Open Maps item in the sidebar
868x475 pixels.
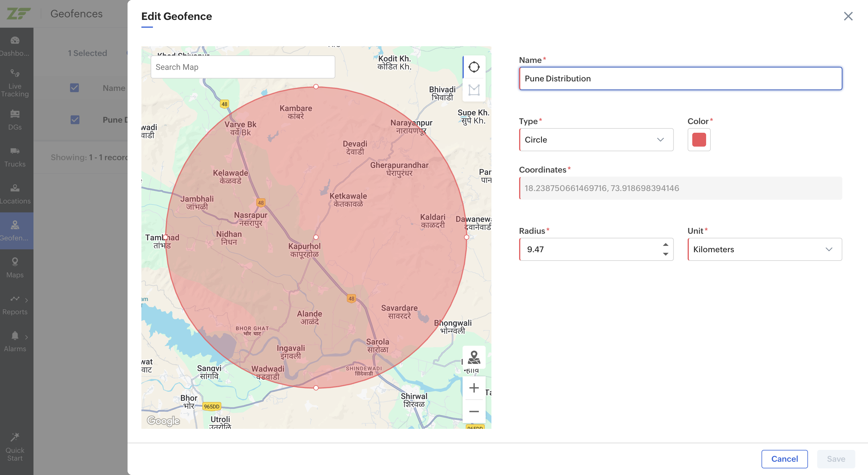[x=15, y=268]
